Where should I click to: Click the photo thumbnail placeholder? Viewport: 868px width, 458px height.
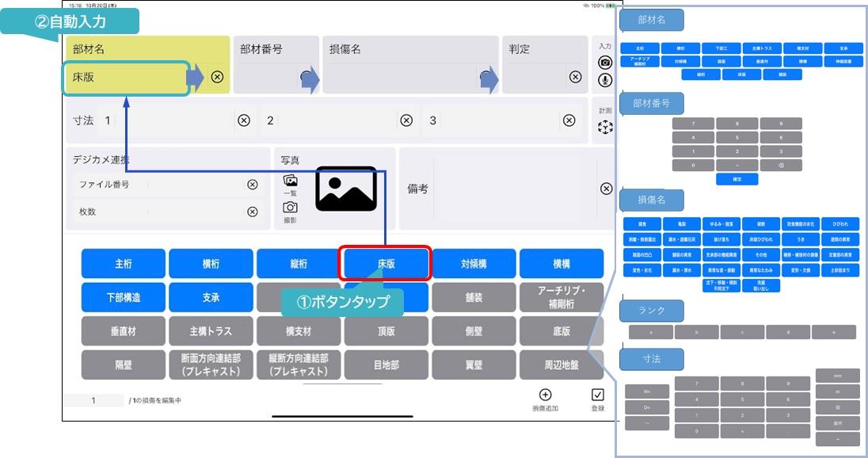[x=346, y=189]
